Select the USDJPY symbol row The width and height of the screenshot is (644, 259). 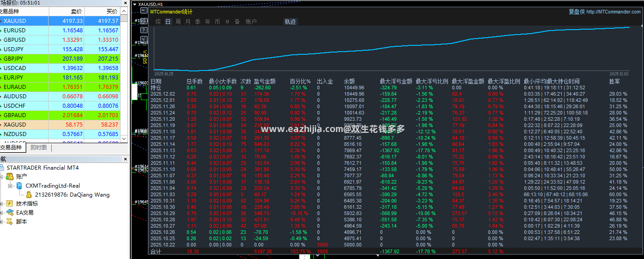tap(60, 49)
